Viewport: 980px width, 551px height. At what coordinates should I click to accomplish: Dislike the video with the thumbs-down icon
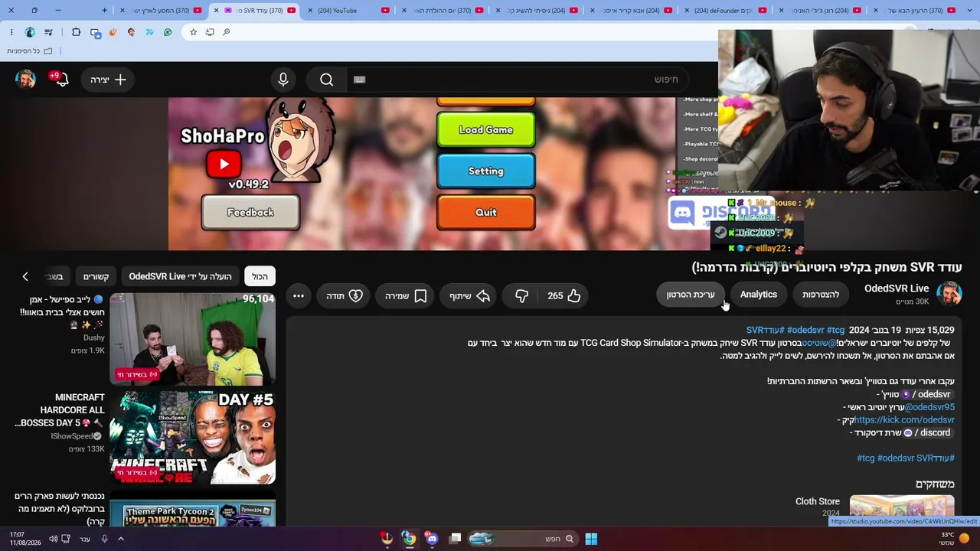click(x=521, y=295)
